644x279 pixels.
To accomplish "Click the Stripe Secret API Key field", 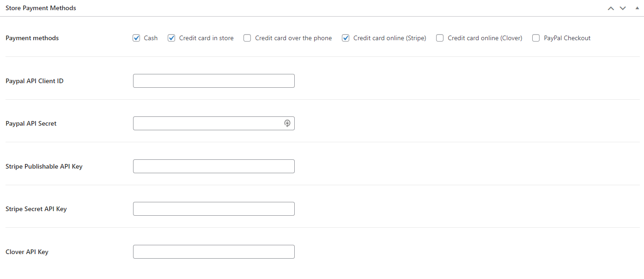I will pos(213,209).
